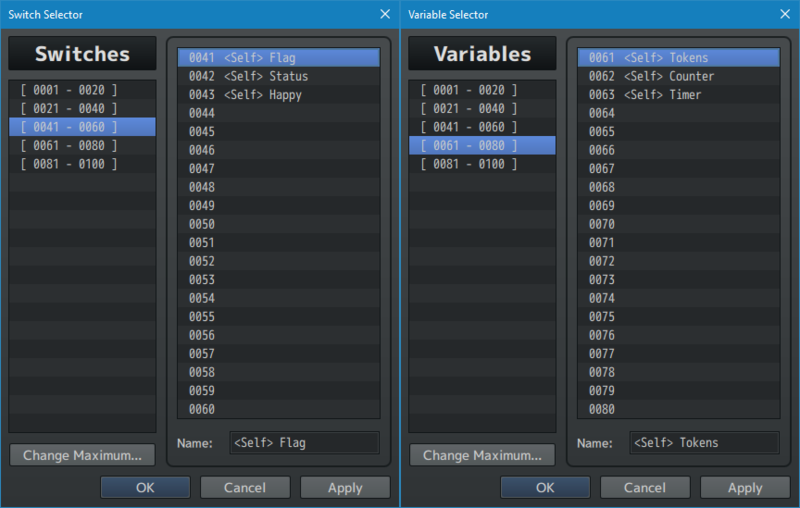Close the Switch Selector dialog
Image resolution: width=800 pixels, height=508 pixels.
pos(385,14)
